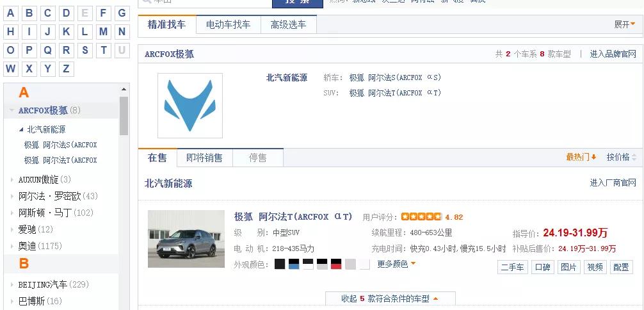Switch to 即将销售 tab
644x310 pixels.
click(x=205, y=158)
